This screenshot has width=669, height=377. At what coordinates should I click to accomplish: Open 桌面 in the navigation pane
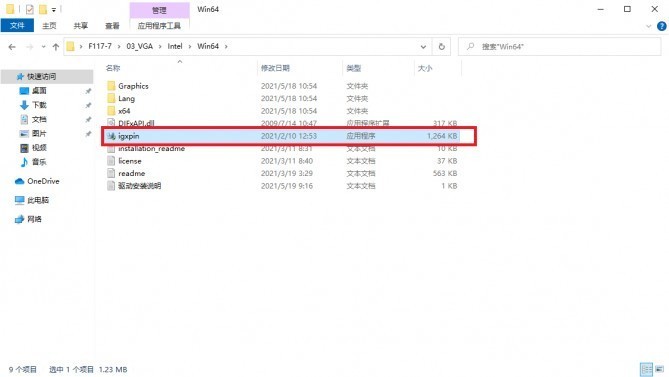39,91
